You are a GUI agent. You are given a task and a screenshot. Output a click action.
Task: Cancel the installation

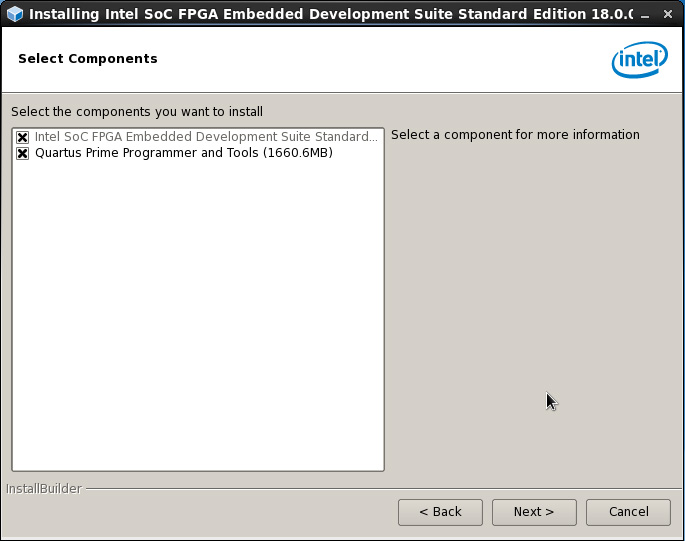click(628, 512)
